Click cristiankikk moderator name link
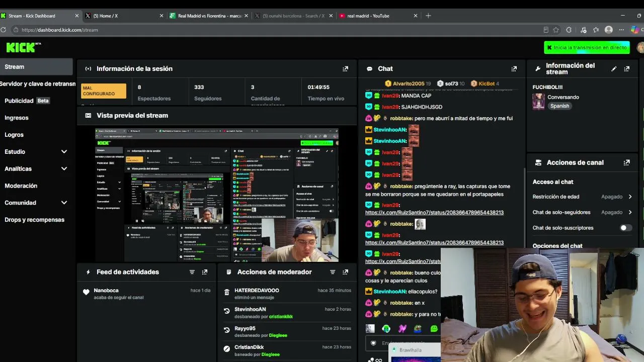Screen dimensions: 644x362 (281, 317)
